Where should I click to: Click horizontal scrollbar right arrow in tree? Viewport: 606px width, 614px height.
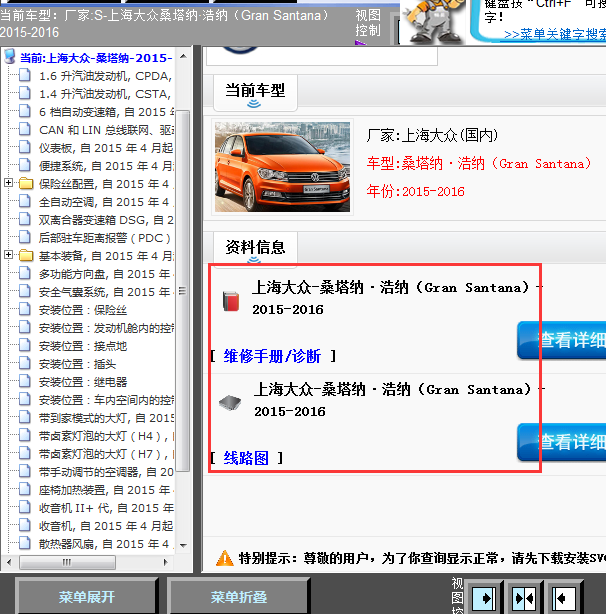(166, 562)
